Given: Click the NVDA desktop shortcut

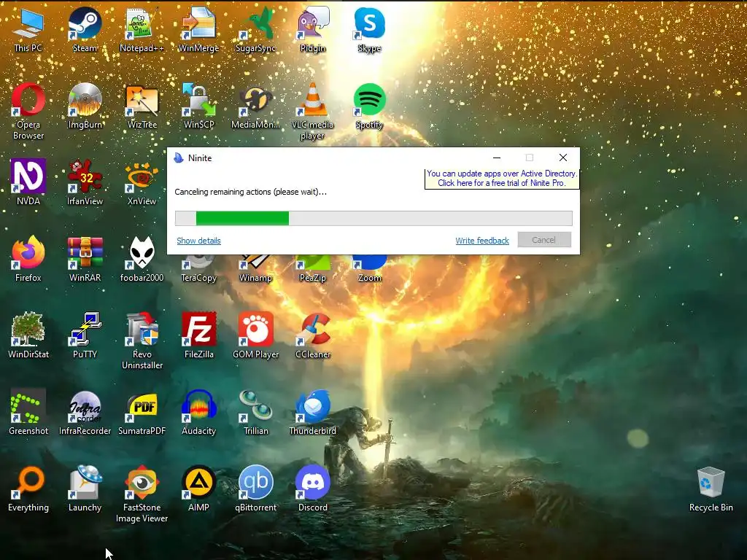Looking at the screenshot, I should click(x=28, y=182).
